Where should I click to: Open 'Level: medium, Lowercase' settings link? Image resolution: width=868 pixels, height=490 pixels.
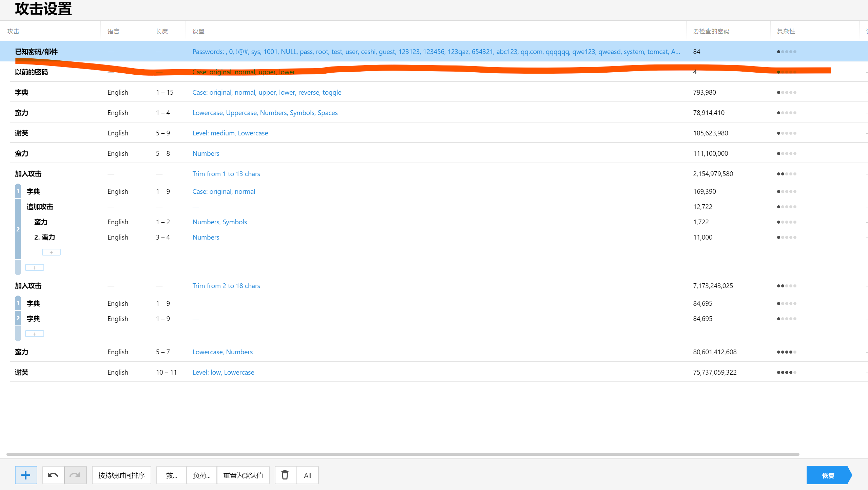230,133
